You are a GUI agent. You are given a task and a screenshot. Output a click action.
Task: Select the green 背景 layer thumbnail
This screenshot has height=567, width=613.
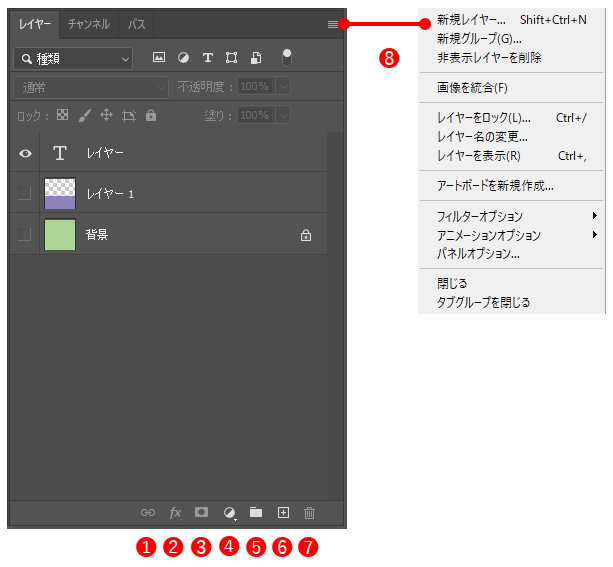(x=60, y=235)
